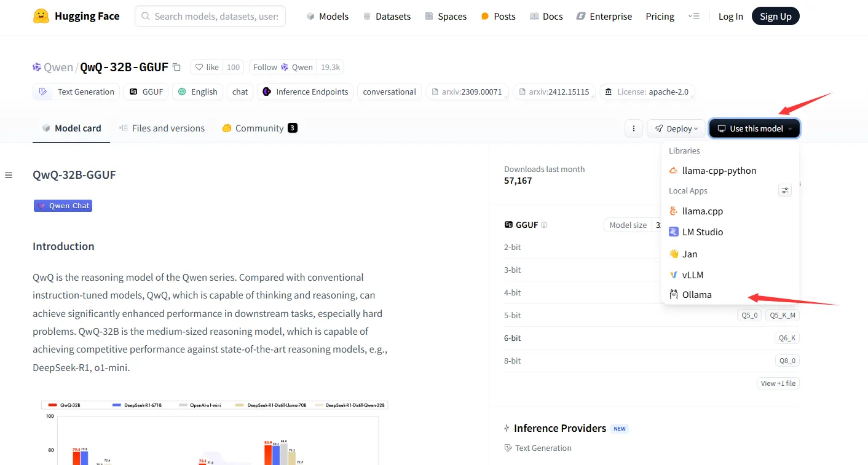Click the View +1 file button
The height and width of the screenshot is (465, 868).
point(778,383)
